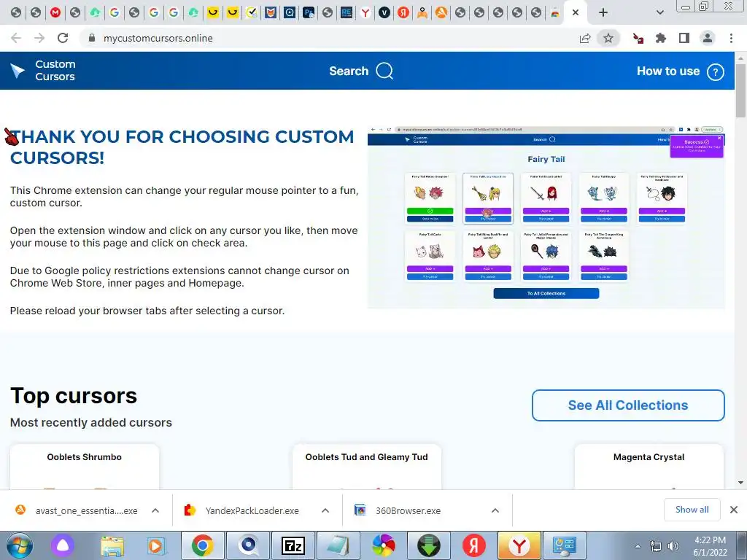The image size is (747, 560).
Task: Open the green download arrow taskbar app
Action: (x=429, y=545)
